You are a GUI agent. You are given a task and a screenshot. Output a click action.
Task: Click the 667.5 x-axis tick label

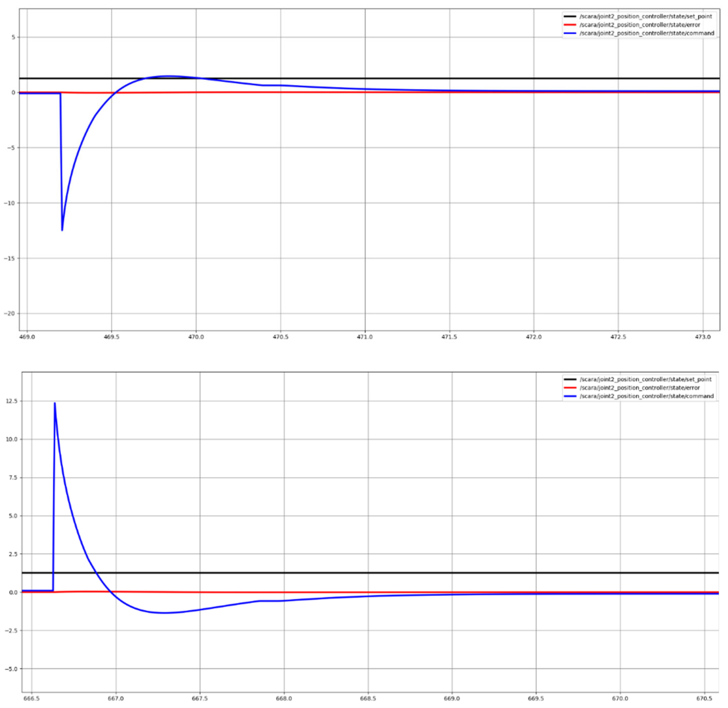[200, 699]
